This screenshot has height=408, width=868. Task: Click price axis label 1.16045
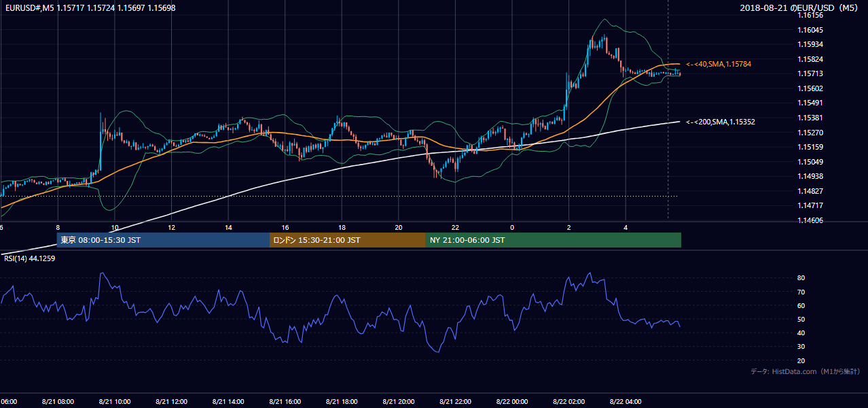pos(810,30)
